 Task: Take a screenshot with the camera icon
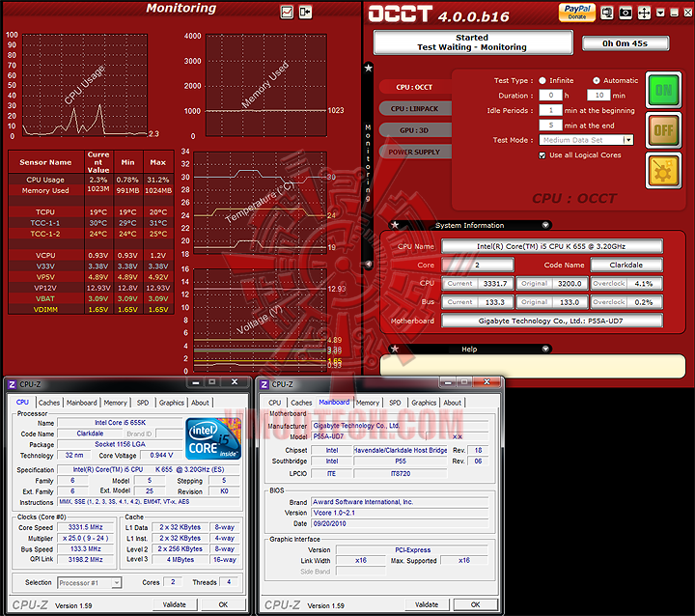pos(625,13)
